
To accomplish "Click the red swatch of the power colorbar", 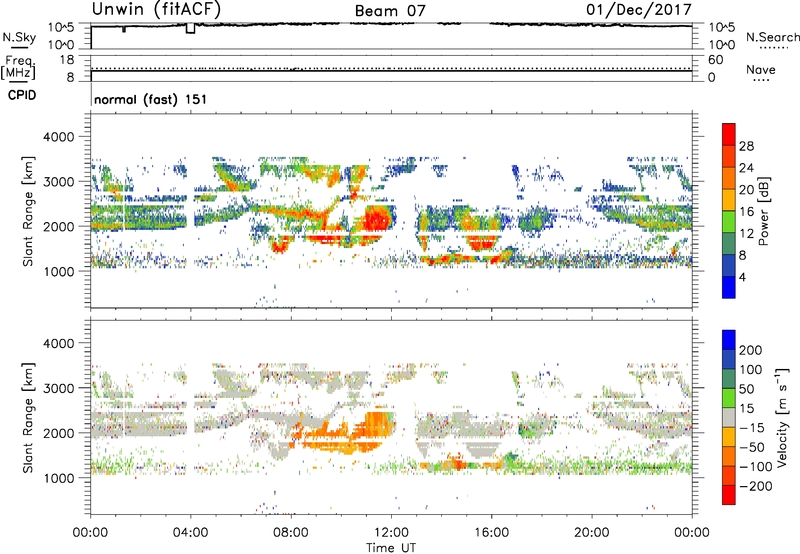I will pyautogui.click(x=729, y=134).
